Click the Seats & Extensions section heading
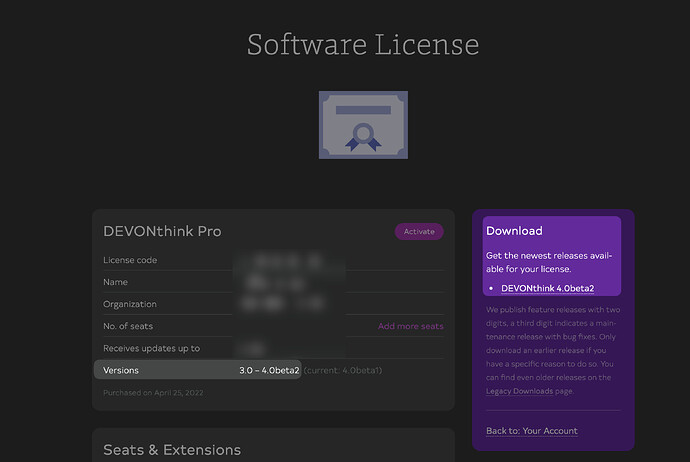 pyautogui.click(x=172, y=450)
